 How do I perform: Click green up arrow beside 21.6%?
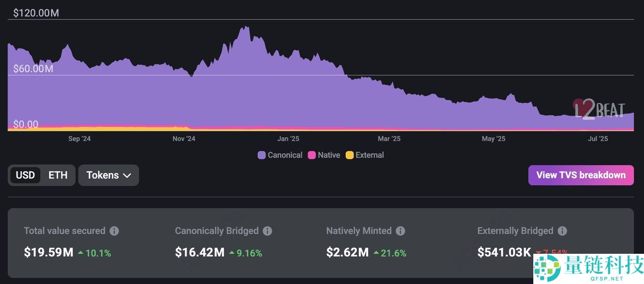pos(376,253)
